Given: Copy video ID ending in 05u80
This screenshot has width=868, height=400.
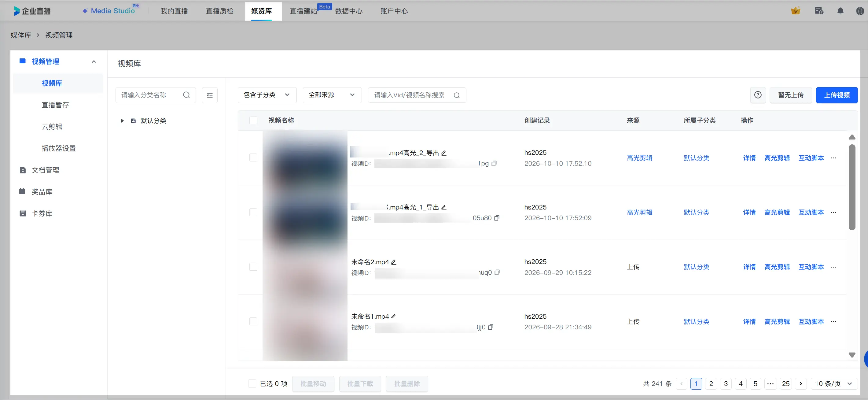Looking at the screenshot, I should point(497,218).
